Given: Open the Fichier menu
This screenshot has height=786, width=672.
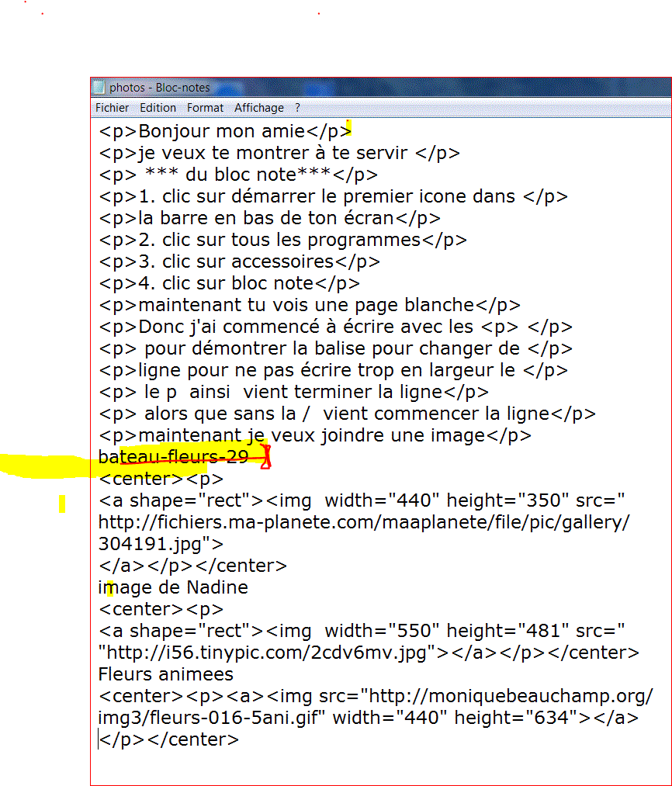Looking at the screenshot, I should click(112, 108).
